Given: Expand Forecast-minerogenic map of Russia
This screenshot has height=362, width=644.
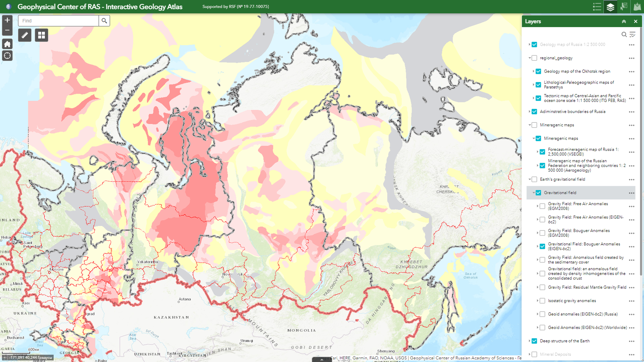Looking at the screenshot, I should coord(537,152).
